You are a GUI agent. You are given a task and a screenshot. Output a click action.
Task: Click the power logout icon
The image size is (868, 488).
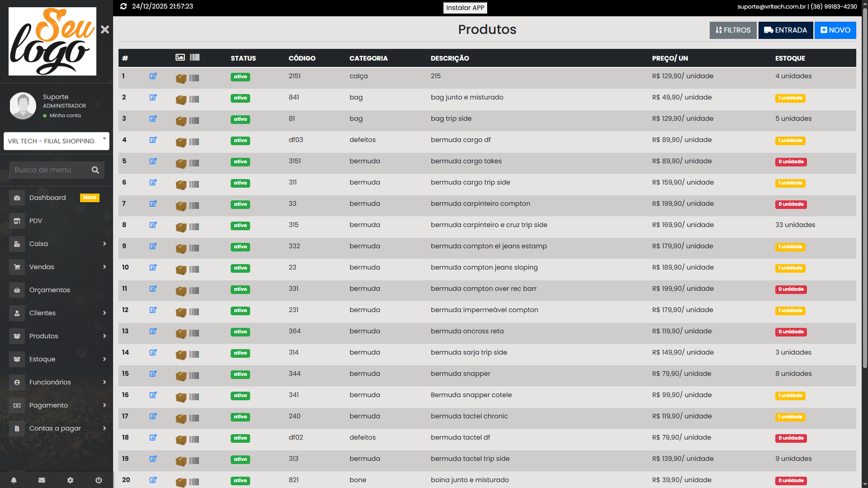coord(99,480)
